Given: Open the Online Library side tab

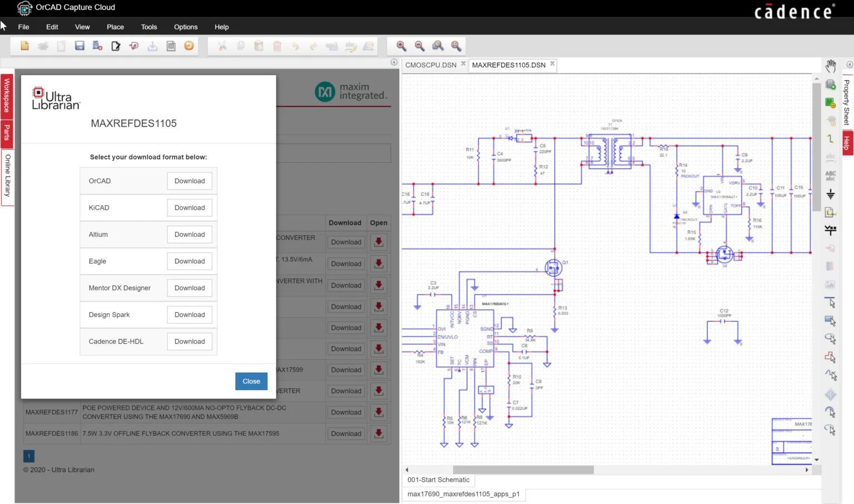Looking at the screenshot, I should click(7, 177).
